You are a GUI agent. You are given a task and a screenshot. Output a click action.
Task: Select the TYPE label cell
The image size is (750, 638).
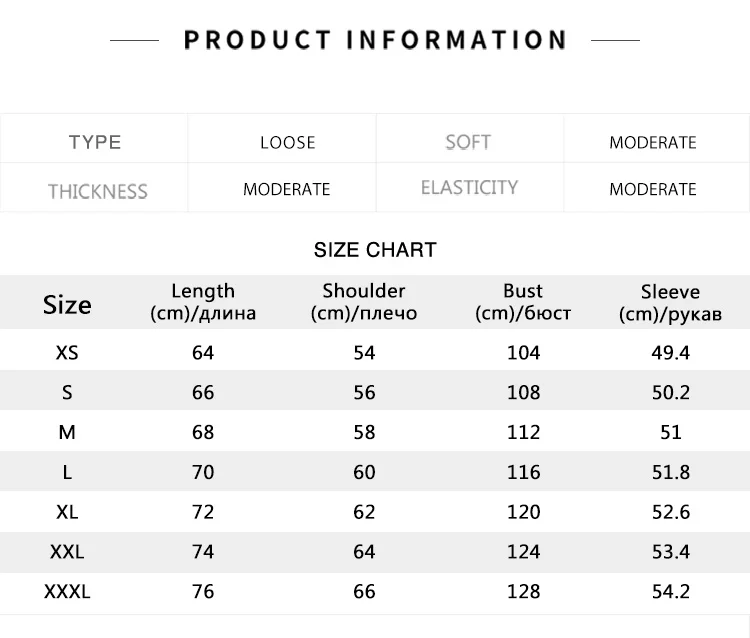(95, 142)
